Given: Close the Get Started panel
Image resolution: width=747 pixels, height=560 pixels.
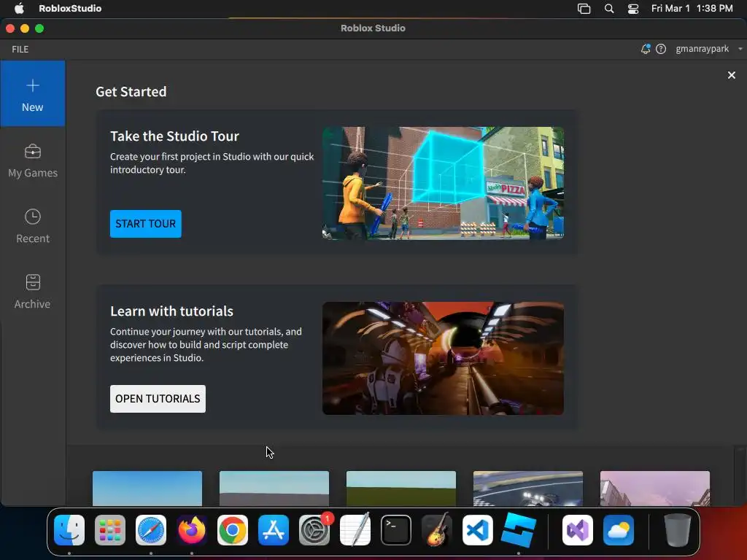Looking at the screenshot, I should 731,75.
